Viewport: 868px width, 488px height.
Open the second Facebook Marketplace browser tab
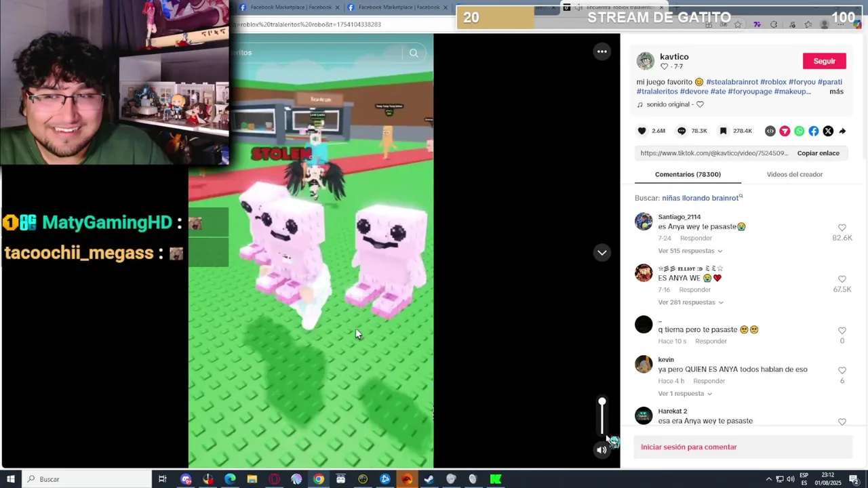click(397, 7)
